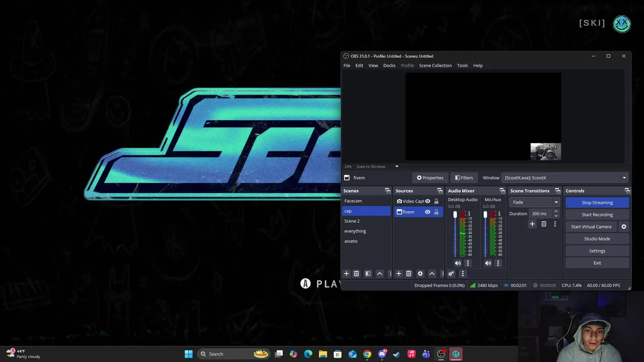
Task: Click the Duration 300 ms field
Action: tap(541, 214)
